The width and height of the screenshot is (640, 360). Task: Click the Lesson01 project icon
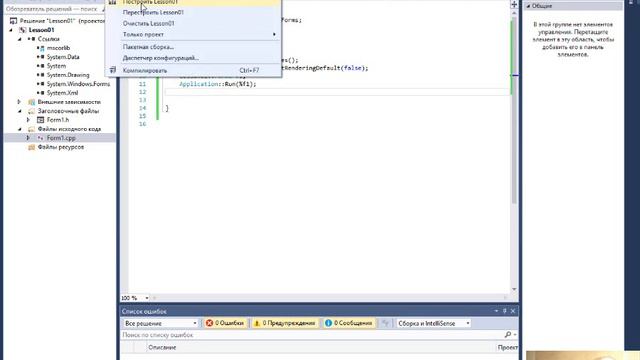click(23, 30)
